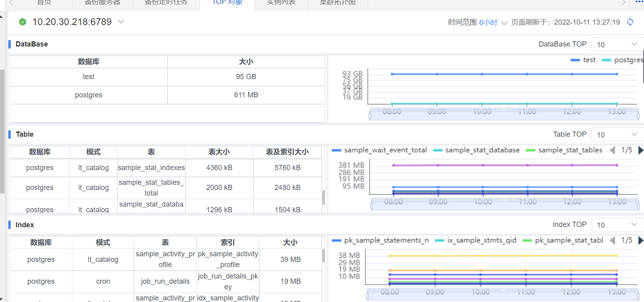Click the '4360 kB' table size cell
644x302 pixels.
coord(219,168)
